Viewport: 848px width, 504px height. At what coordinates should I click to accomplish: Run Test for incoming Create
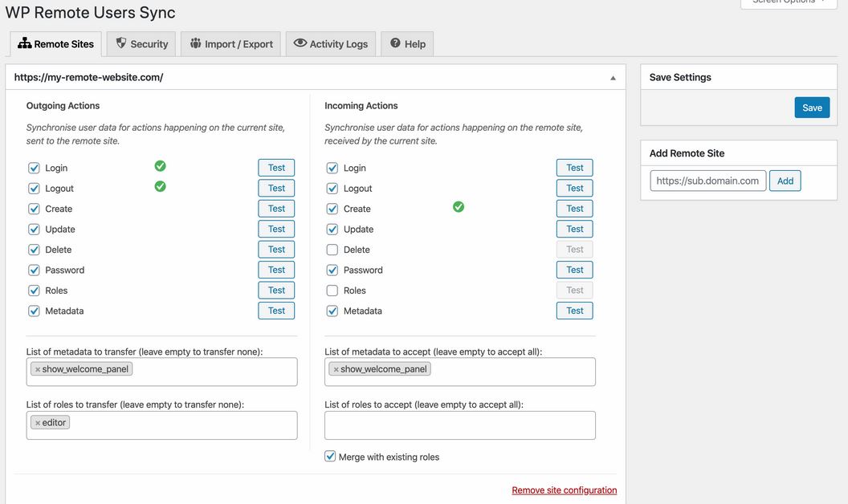click(x=575, y=209)
